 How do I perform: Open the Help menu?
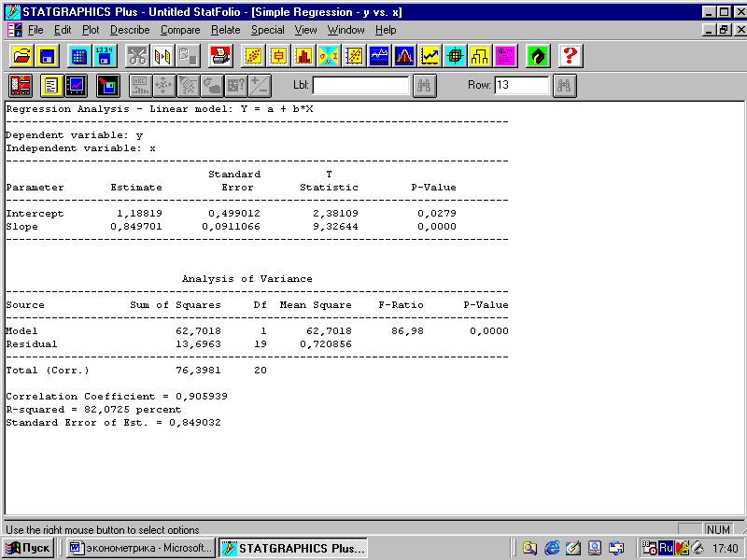coord(386,30)
